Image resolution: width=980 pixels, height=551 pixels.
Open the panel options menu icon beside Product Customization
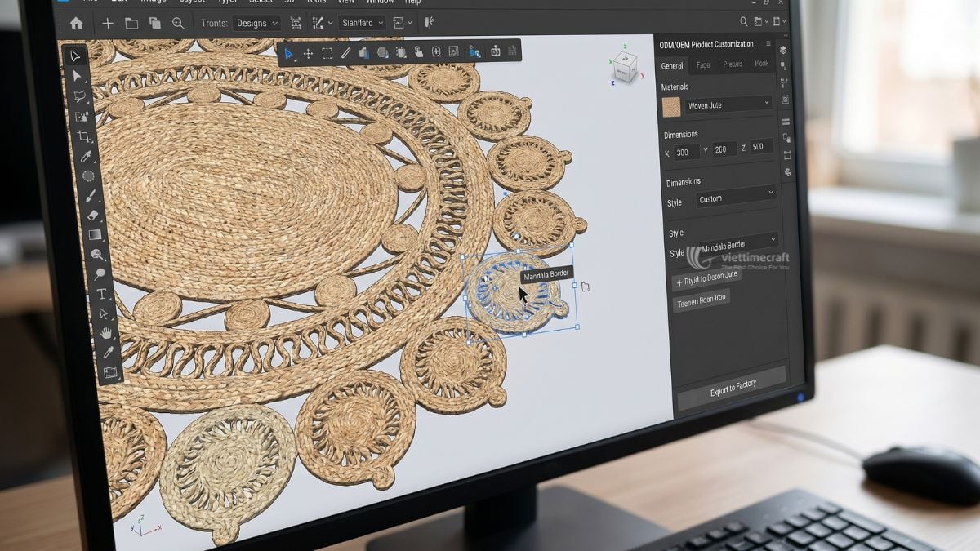768,43
